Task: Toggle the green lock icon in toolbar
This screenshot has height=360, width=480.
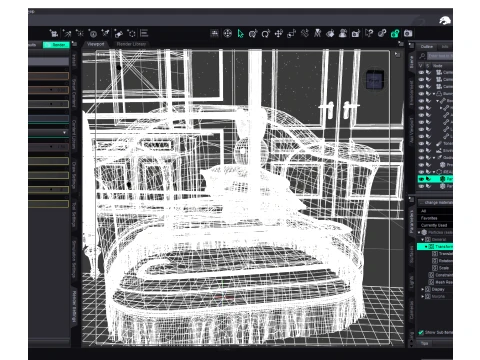Action: [x=395, y=34]
